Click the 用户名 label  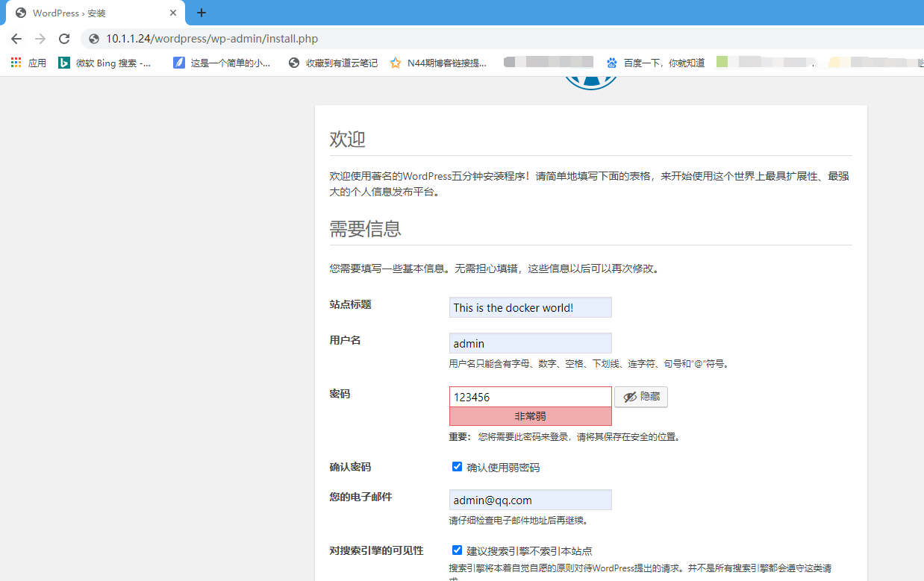coord(346,340)
